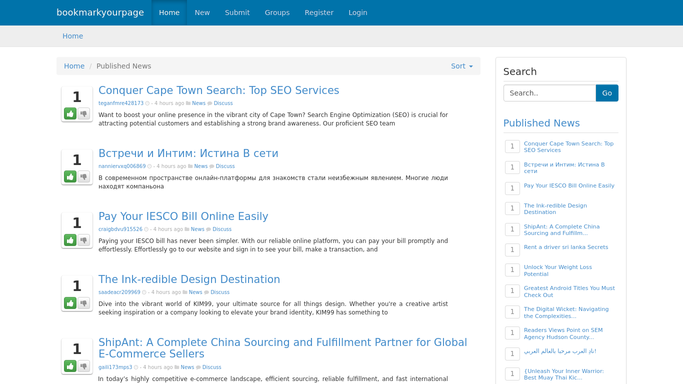This screenshot has width=683, height=384.
Task: Open sidebar link Rent a driver sri lanka Secrets
Action: 565,247
